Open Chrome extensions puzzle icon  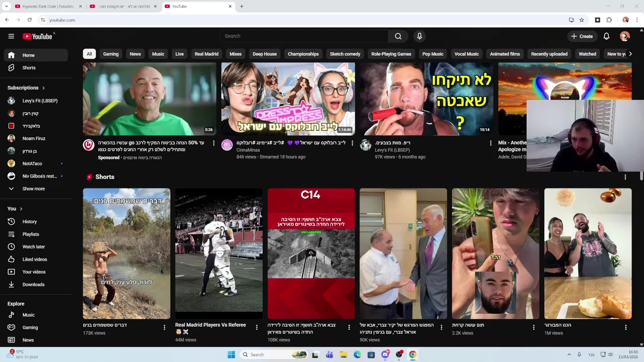tap(609, 20)
